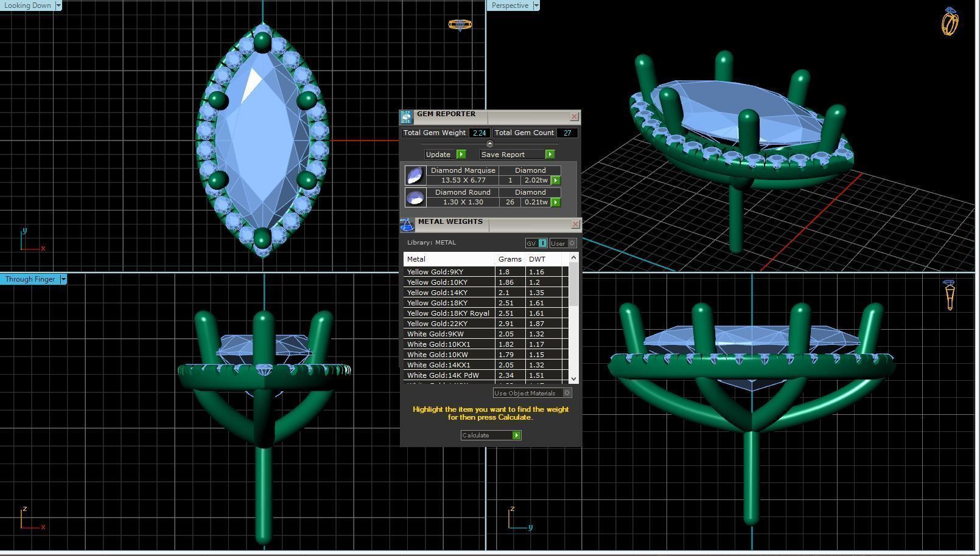Select the Yellow Gold:22KY row
Screen dimensions: 980x556
[x=486, y=324]
